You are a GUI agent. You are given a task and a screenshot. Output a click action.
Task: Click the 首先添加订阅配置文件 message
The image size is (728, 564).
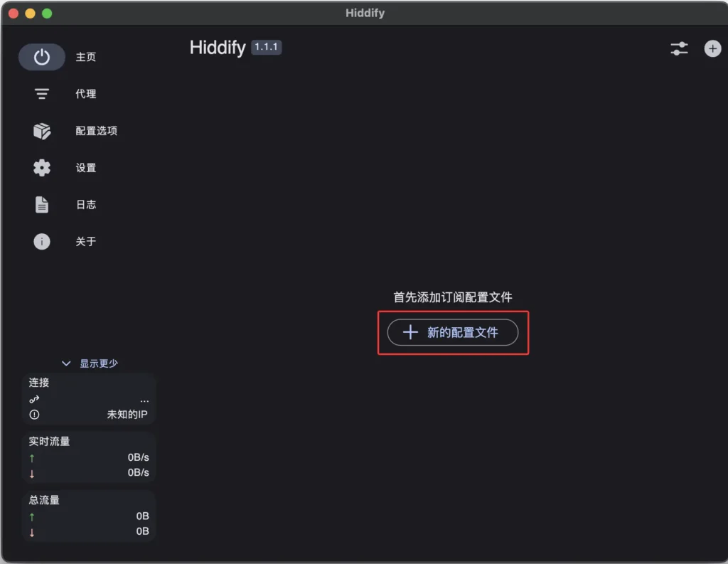click(x=453, y=297)
